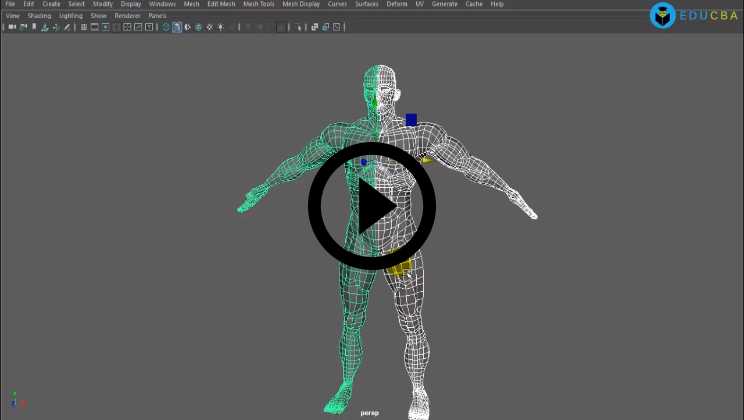
Task: Open the Mesh Tools menu
Action: pyautogui.click(x=258, y=4)
